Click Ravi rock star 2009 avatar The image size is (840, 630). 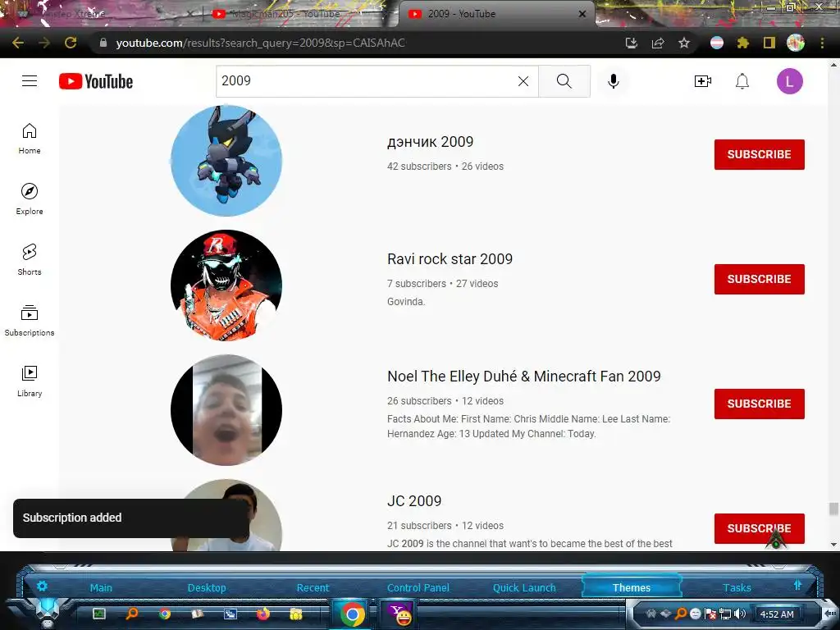(226, 285)
